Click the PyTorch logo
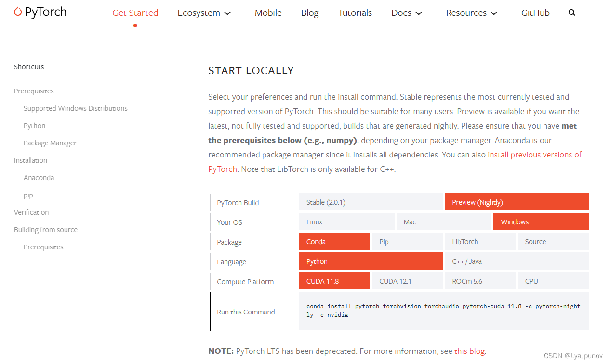Screen dimensions: 610x364 tap(40, 12)
